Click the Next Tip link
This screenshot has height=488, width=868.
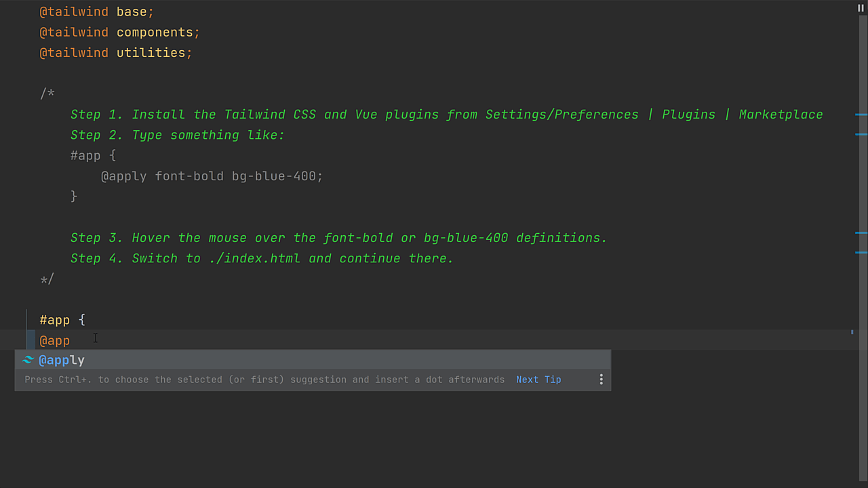click(x=538, y=380)
